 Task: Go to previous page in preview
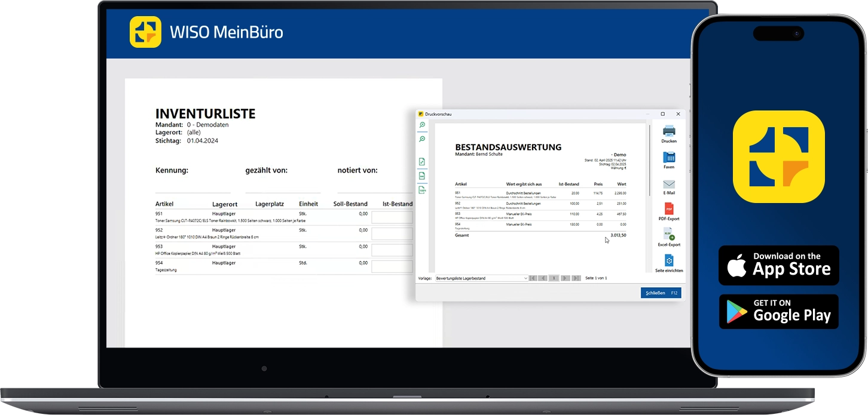tap(543, 278)
